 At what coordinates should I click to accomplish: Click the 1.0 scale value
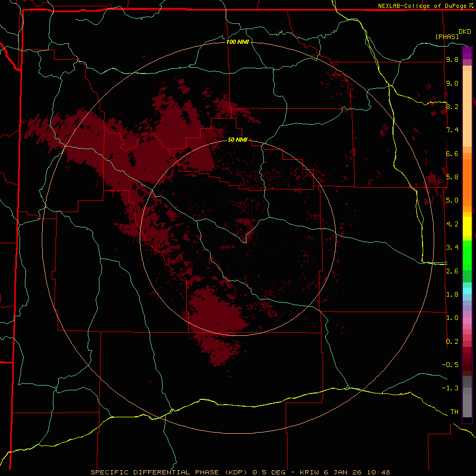[452, 318]
